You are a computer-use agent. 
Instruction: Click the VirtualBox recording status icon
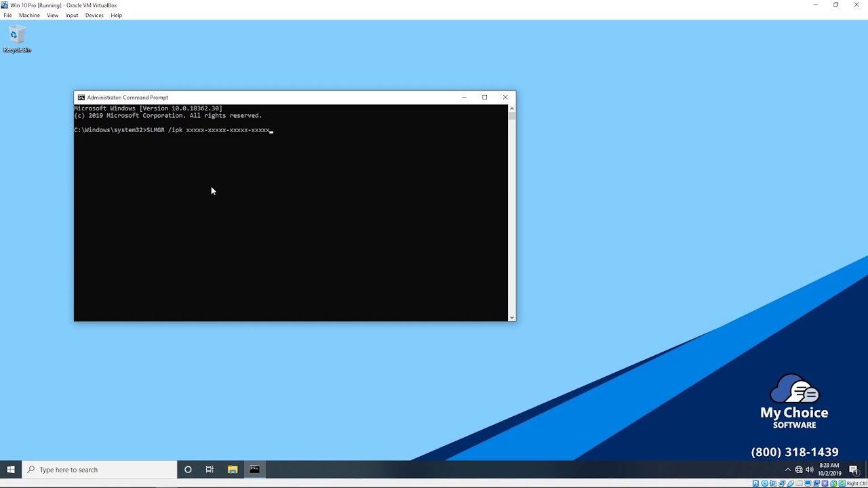coord(816,483)
